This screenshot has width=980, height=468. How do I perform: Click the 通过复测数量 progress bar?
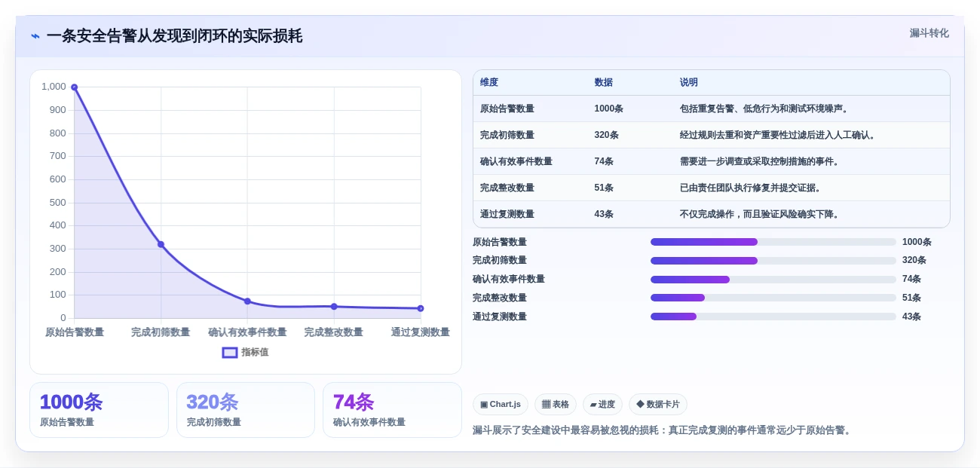click(x=773, y=317)
